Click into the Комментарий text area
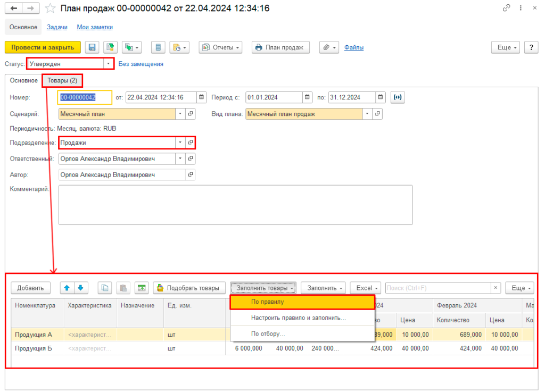Image resolution: width=545 pixels, height=392 pixels. [x=235, y=205]
